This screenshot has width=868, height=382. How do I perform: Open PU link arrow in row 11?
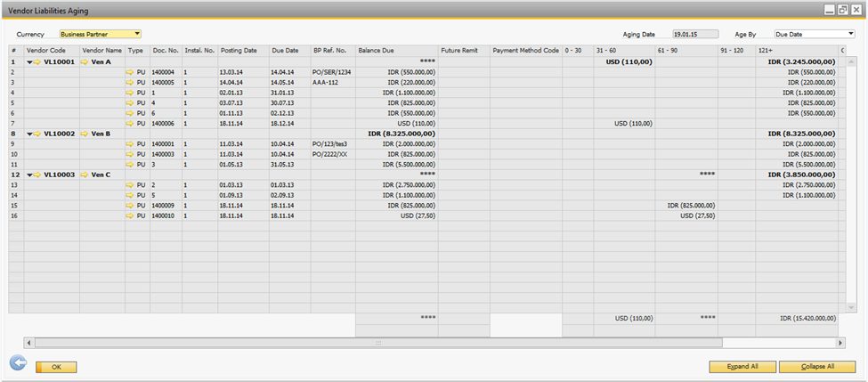[130, 165]
